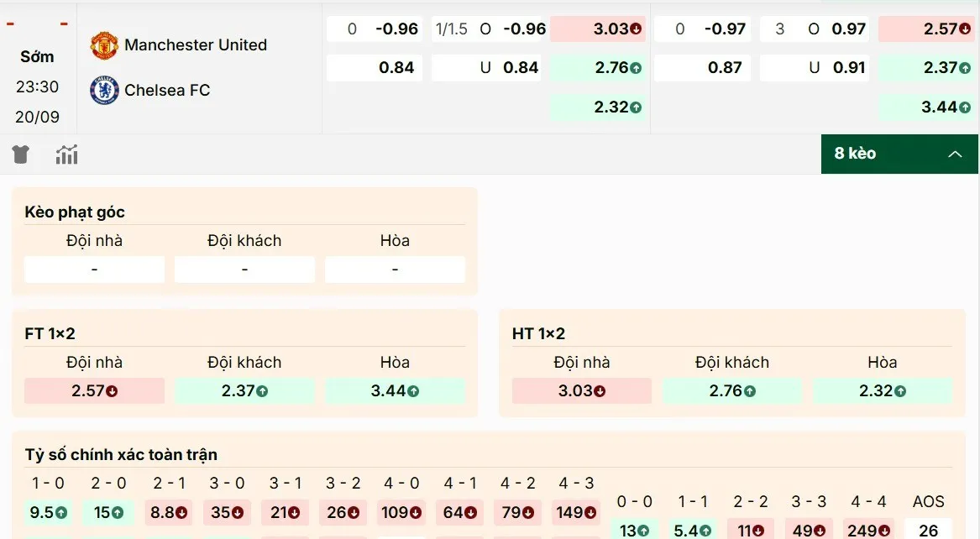
Task: Click the Manchester United team name
Action: tap(196, 45)
